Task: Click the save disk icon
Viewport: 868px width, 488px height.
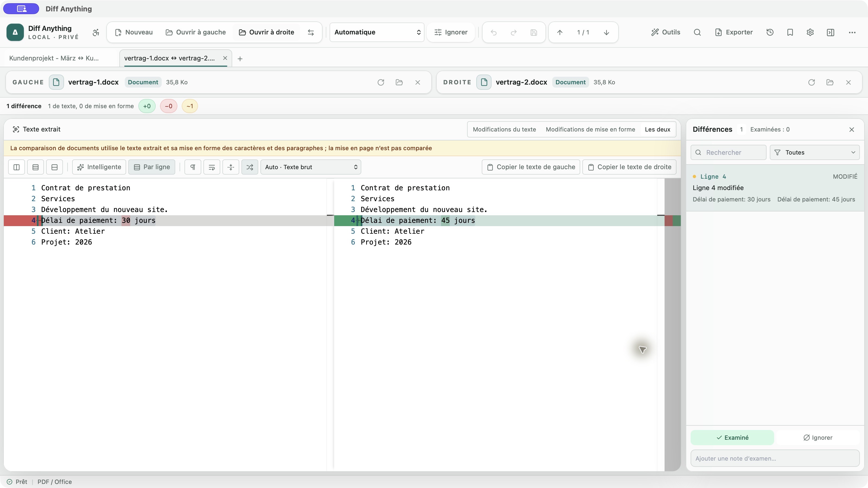Action: (x=534, y=32)
